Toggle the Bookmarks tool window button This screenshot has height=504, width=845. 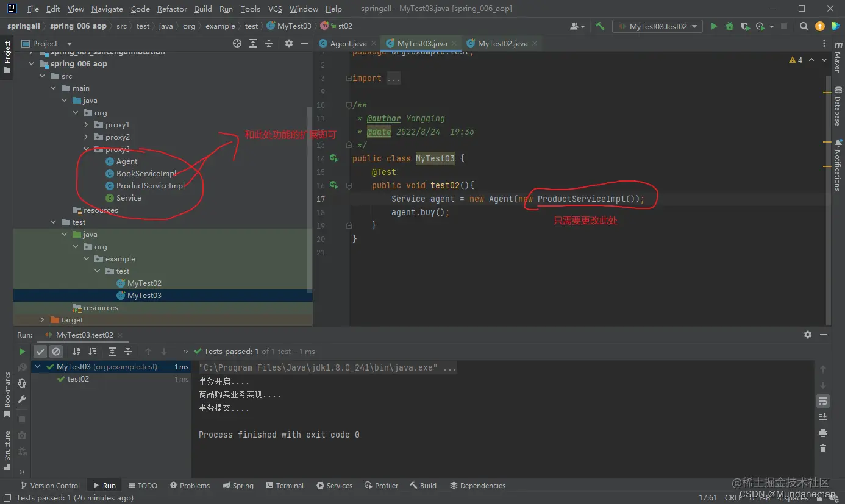tap(7, 394)
